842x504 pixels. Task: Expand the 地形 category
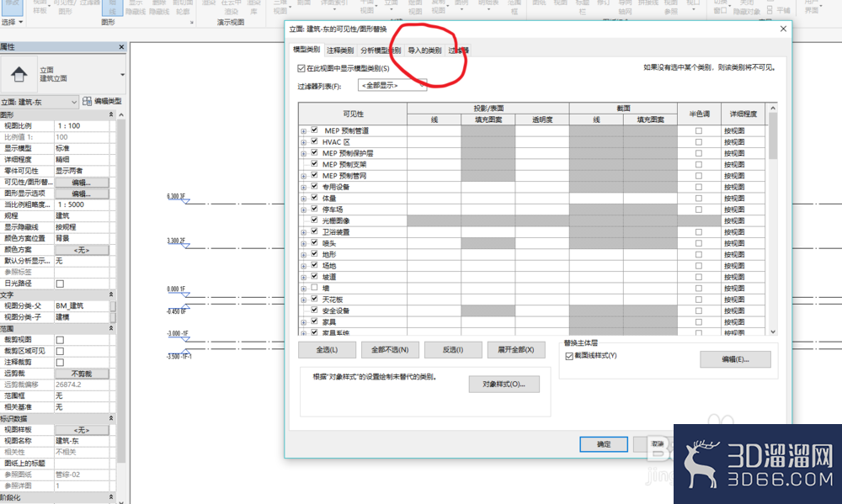[304, 255]
